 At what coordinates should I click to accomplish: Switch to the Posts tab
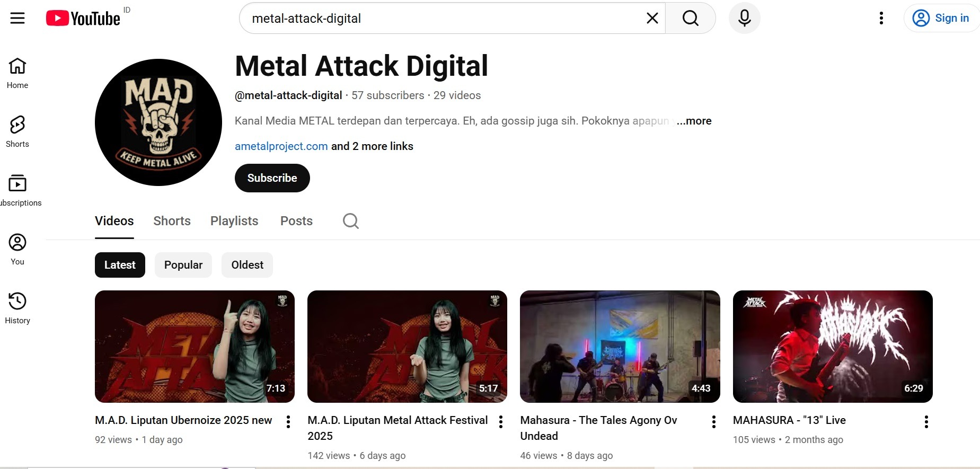[296, 221]
